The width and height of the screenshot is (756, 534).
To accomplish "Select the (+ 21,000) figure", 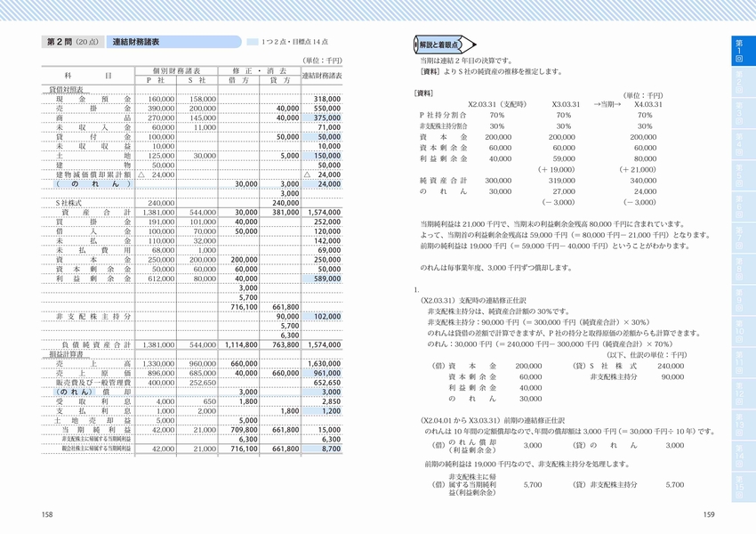I will (638, 170).
